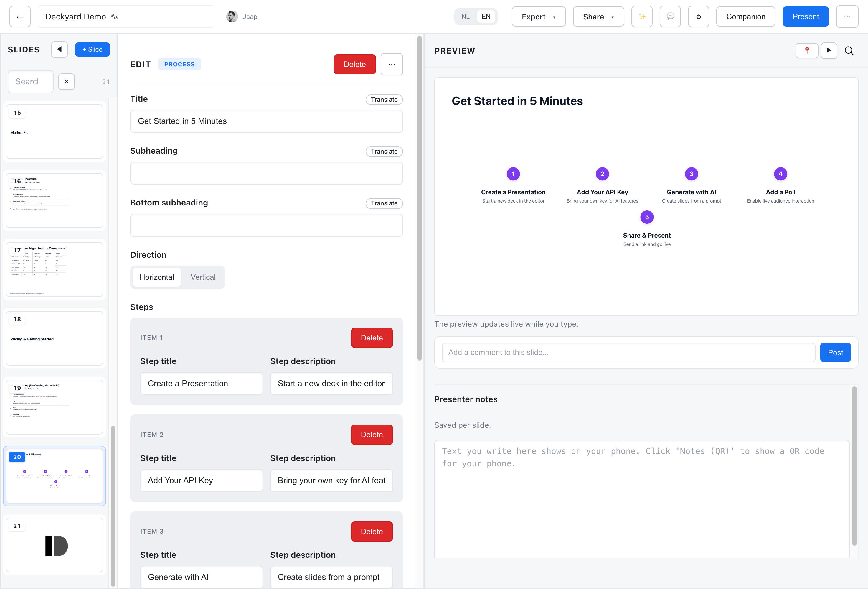Add a new slide
Image resolution: width=868 pixels, height=589 pixels.
(92, 49)
